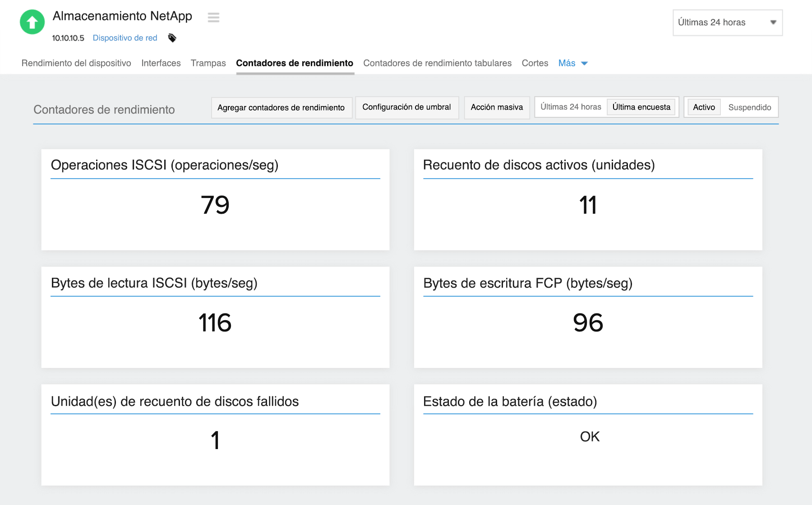Click Agregar contadores de rendimiento button
812x505 pixels.
click(281, 107)
